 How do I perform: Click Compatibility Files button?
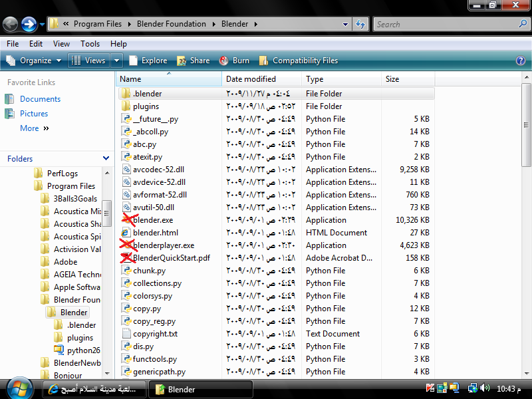click(299, 61)
